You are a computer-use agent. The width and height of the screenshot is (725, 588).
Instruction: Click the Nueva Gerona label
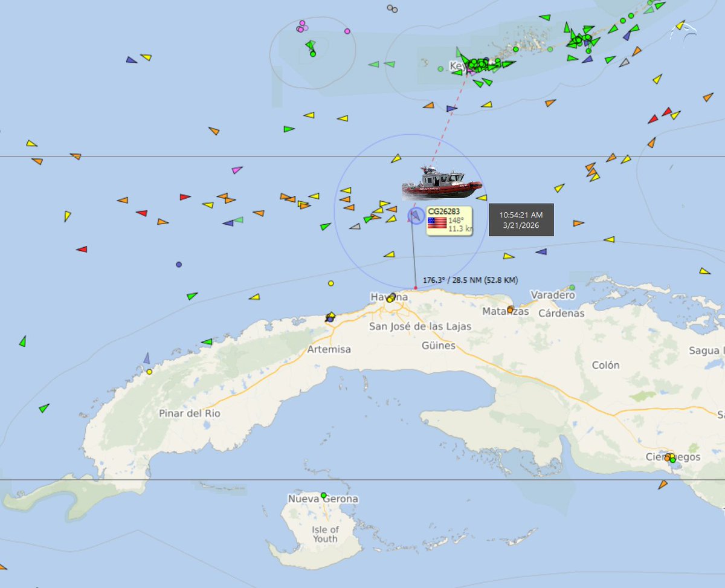[x=323, y=499]
